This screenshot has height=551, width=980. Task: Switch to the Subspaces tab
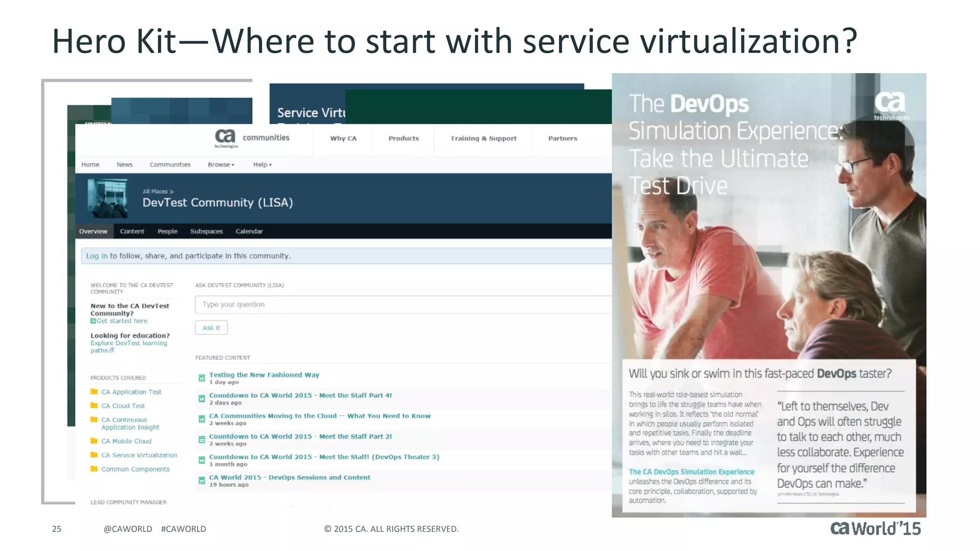point(207,231)
